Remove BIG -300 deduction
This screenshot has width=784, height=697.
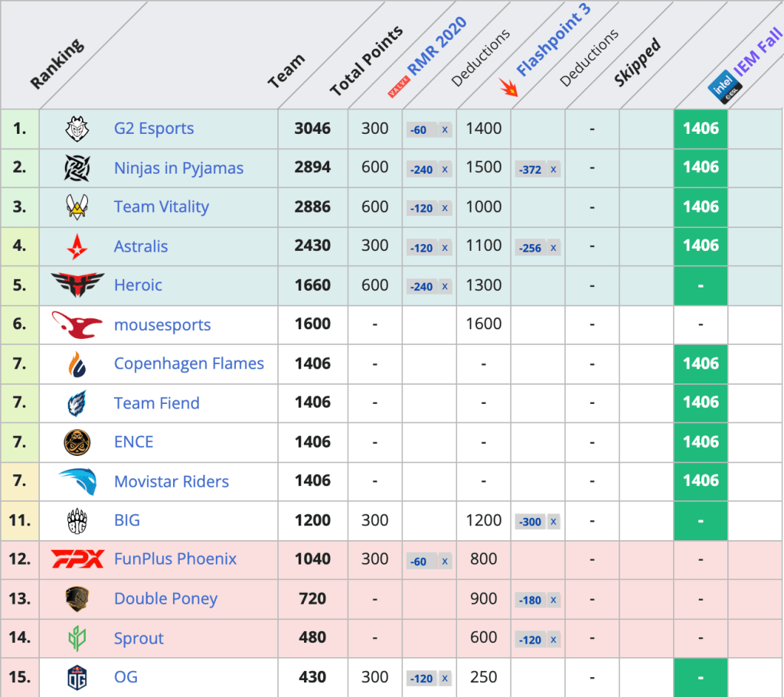[x=553, y=522]
